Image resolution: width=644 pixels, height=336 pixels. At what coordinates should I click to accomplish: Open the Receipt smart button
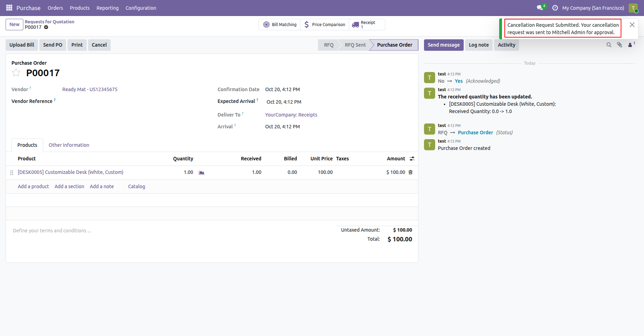(367, 25)
